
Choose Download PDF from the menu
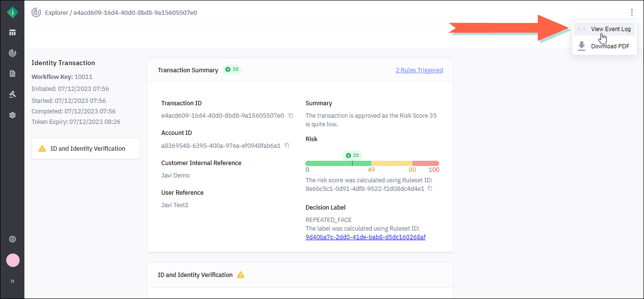coord(610,46)
